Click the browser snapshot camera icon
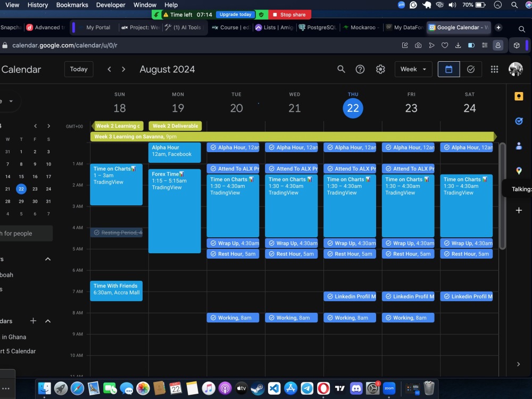The width and height of the screenshot is (532, 399). [x=418, y=45]
